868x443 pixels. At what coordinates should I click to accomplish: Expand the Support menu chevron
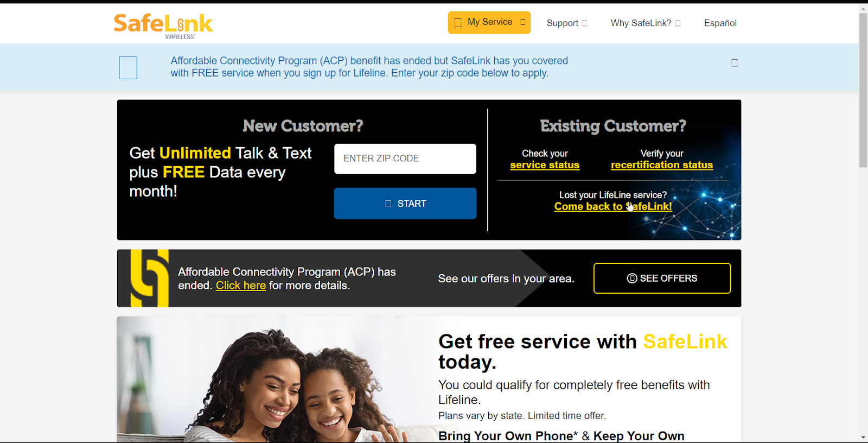tap(584, 23)
